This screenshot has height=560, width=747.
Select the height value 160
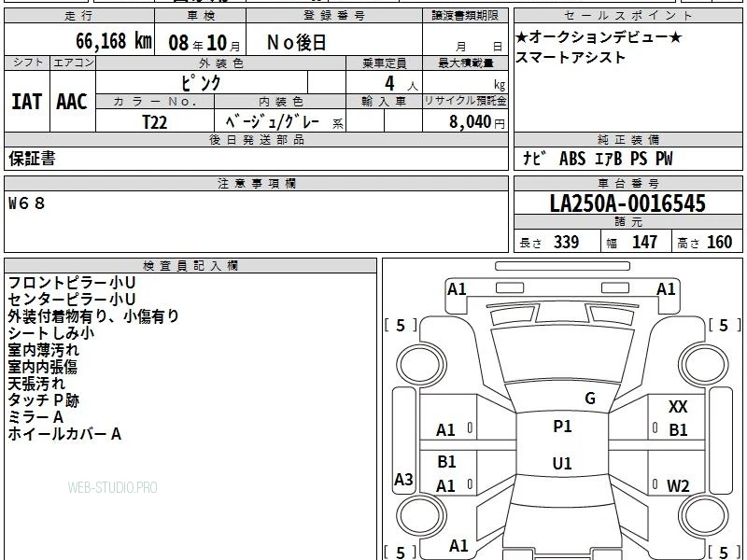(719, 243)
